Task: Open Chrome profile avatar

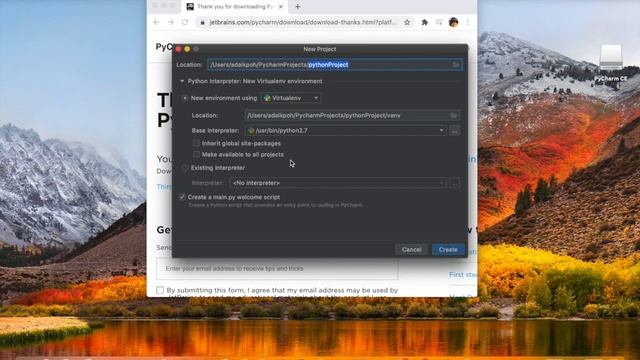Action: 453,22
